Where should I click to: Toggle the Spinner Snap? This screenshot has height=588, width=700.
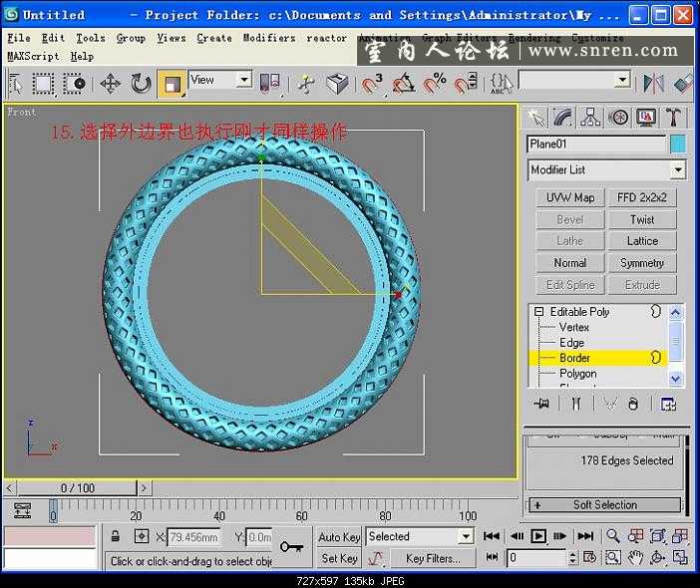click(466, 84)
